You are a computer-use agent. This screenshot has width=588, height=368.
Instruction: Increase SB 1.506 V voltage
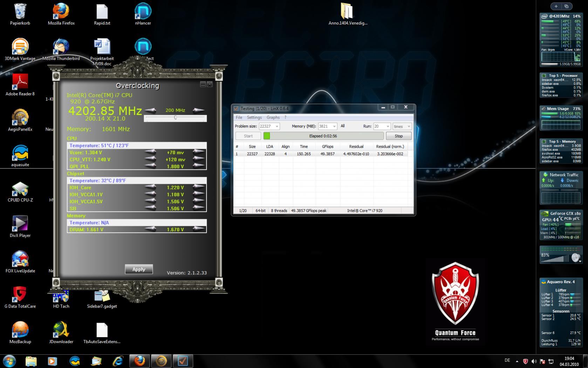pos(199,208)
